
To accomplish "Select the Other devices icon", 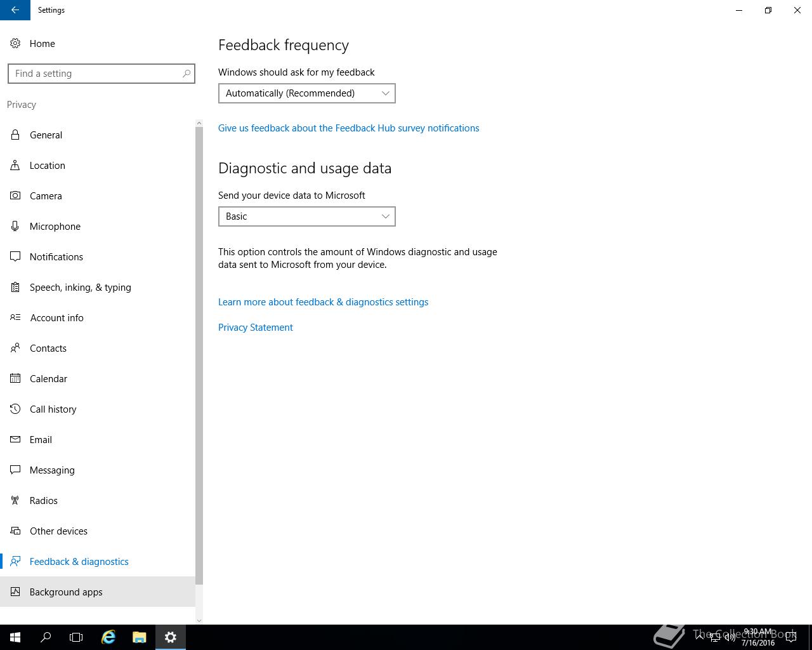I will click(x=15, y=531).
